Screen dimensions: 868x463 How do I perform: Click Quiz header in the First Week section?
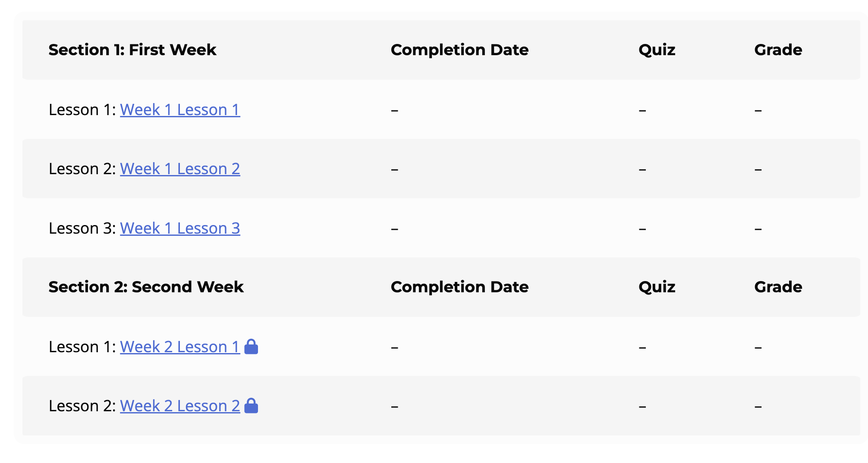(x=657, y=50)
